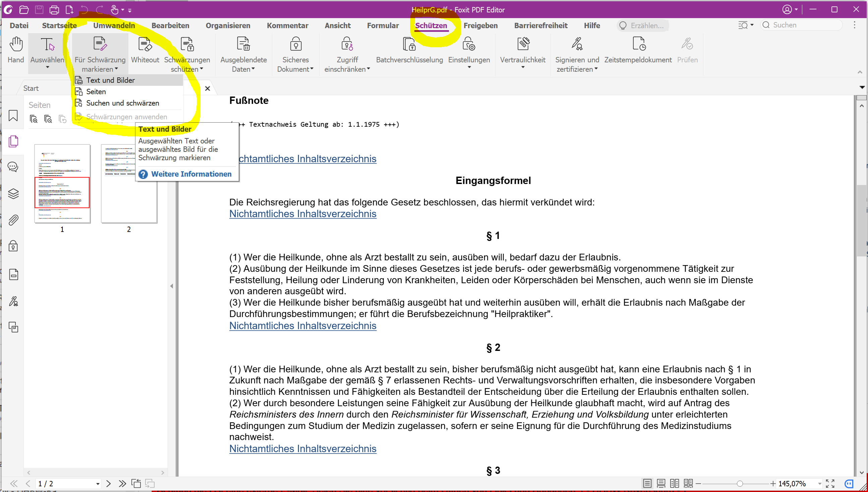Open file with folder icon in title bar
This screenshot has height=492, width=868.
click(24, 9)
